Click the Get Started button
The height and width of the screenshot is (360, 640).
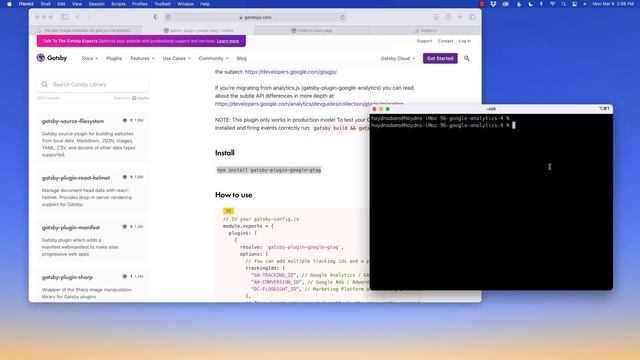click(x=440, y=58)
